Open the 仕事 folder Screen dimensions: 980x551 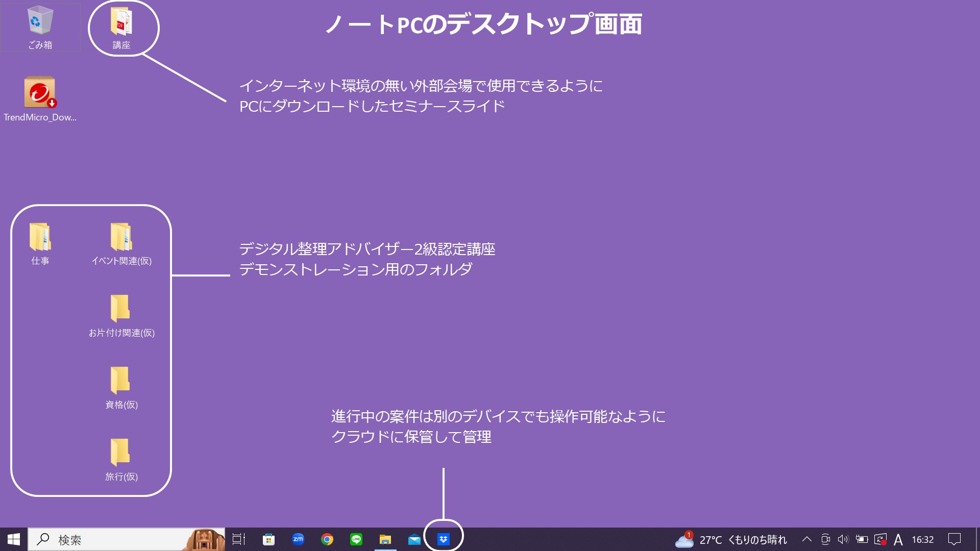coord(40,244)
